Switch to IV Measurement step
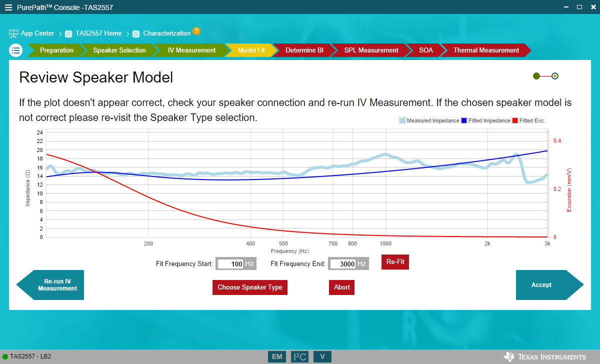The width and height of the screenshot is (600, 364). 191,50
